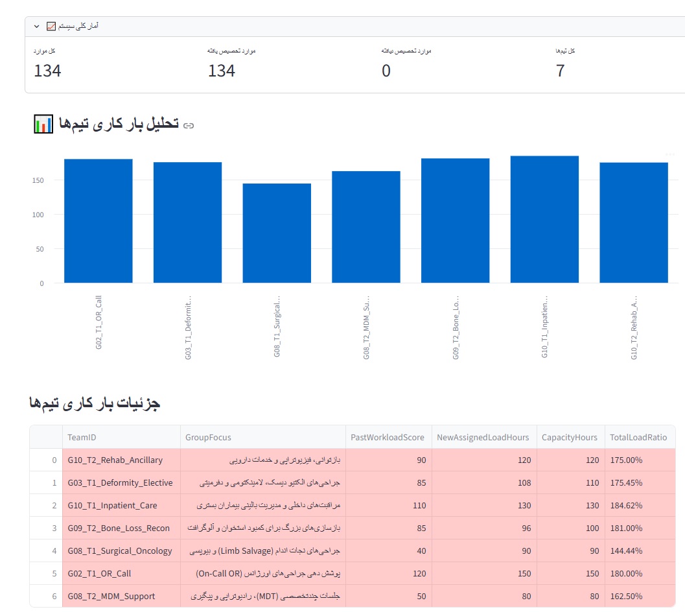This screenshot has width=685, height=616.
Task: Click the bar chart emoji next to the heading
Action: [x=43, y=124]
